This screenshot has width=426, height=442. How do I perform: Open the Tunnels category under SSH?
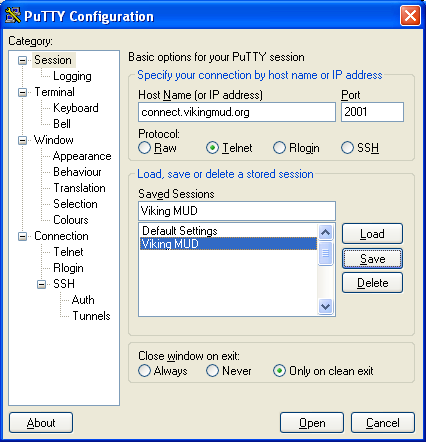(x=91, y=316)
